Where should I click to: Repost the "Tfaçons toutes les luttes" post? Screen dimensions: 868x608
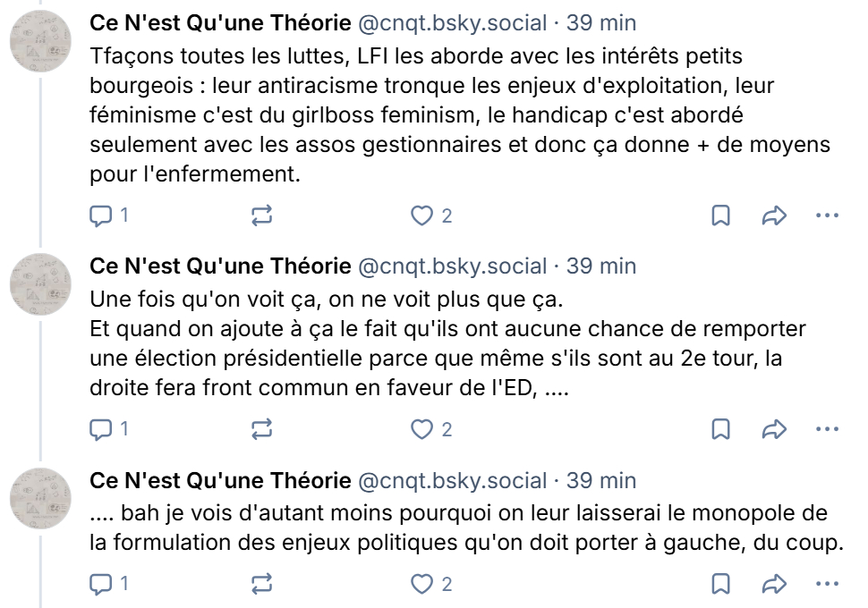(261, 215)
